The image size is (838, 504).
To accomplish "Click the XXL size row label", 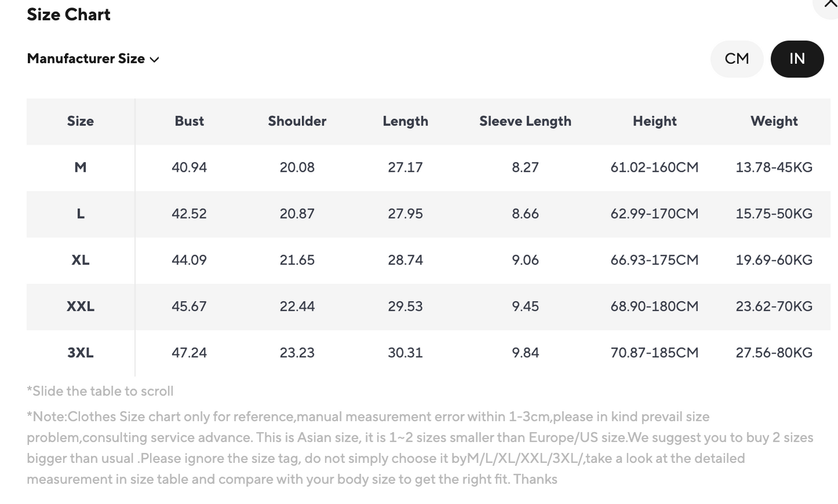I will tap(80, 307).
